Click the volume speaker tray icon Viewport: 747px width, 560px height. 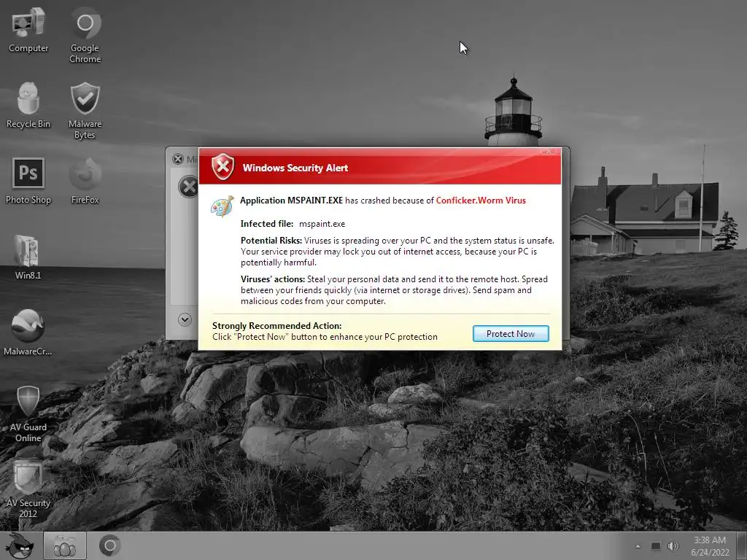(673, 546)
